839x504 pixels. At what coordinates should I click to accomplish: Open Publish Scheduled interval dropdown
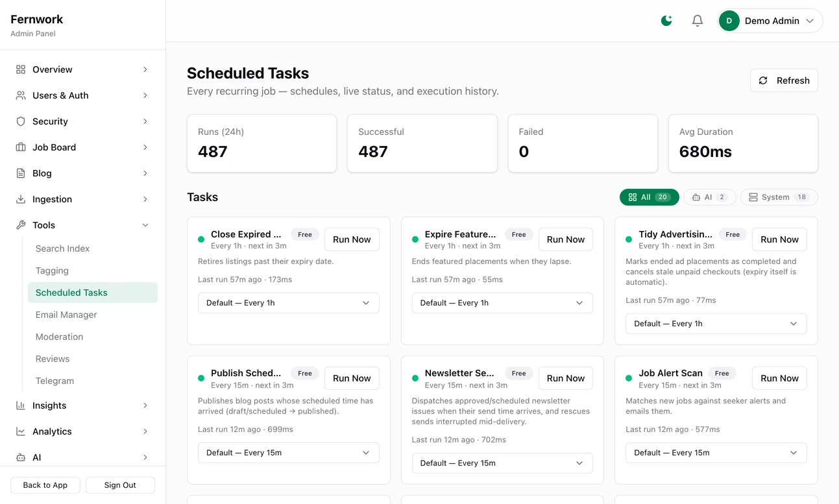(289, 453)
